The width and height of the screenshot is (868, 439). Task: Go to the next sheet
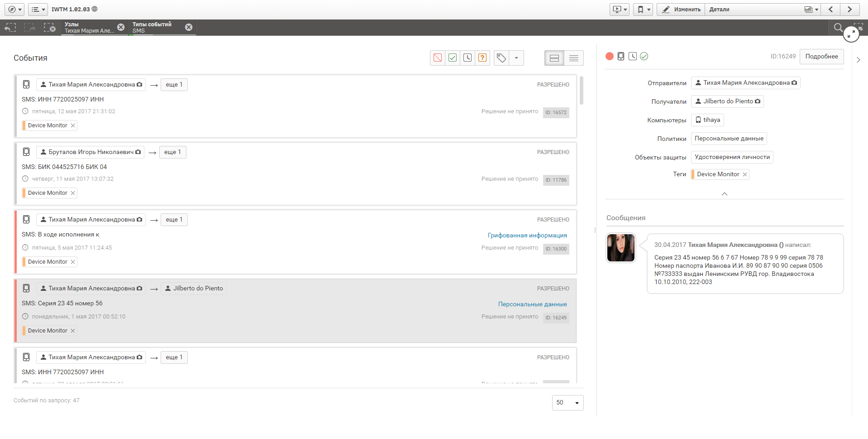pyautogui.click(x=849, y=9)
